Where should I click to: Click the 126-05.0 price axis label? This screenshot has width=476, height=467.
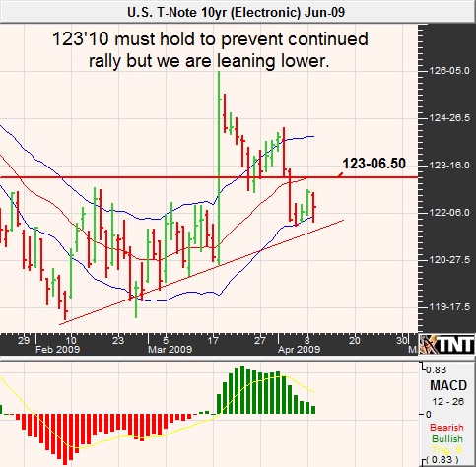pyautogui.click(x=449, y=71)
